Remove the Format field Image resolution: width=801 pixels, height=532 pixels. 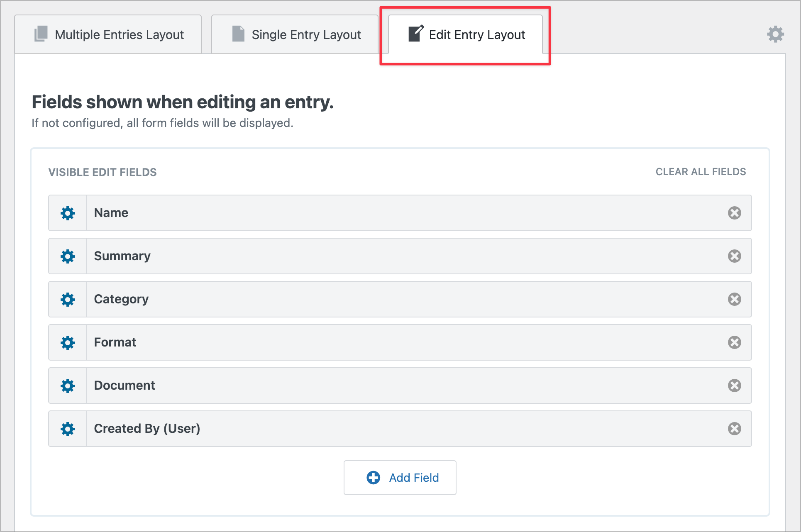735,342
